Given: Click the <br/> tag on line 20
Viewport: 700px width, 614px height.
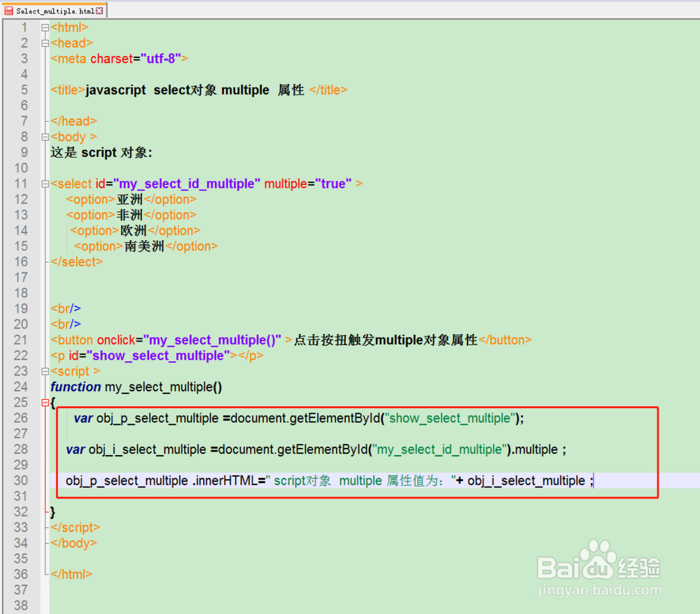Looking at the screenshot, I should pos(66,325).
